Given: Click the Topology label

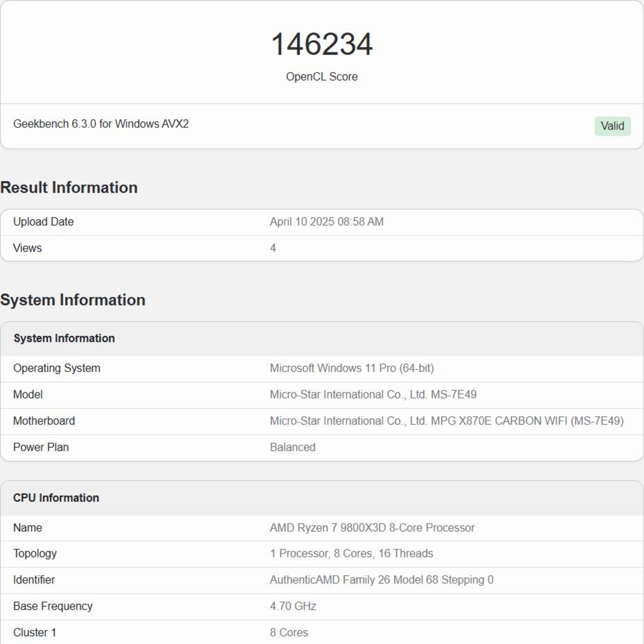Looking at the screenshot, I should pyautogui.click(x=35, y=553).
